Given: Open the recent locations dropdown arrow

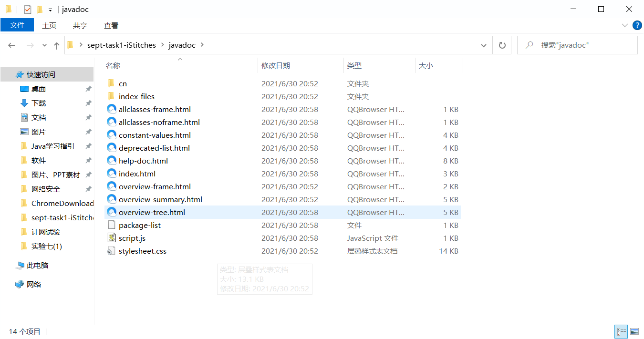Looking at the screenshot, I should [44, 45].
